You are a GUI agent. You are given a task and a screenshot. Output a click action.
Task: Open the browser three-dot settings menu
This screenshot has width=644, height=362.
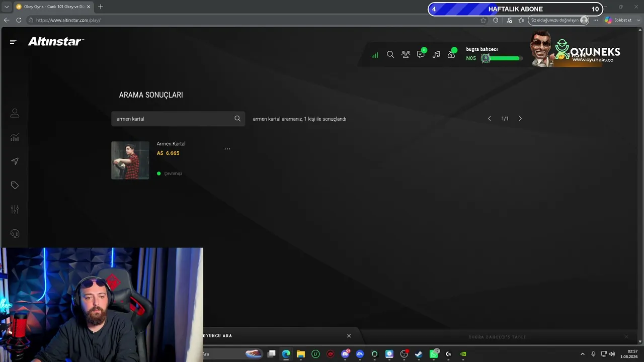596,20
